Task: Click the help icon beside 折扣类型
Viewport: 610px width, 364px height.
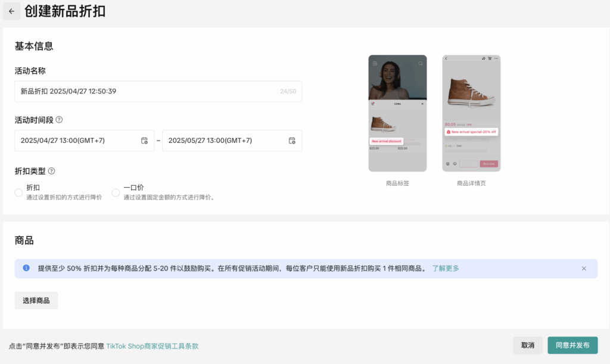Action: 52,171
